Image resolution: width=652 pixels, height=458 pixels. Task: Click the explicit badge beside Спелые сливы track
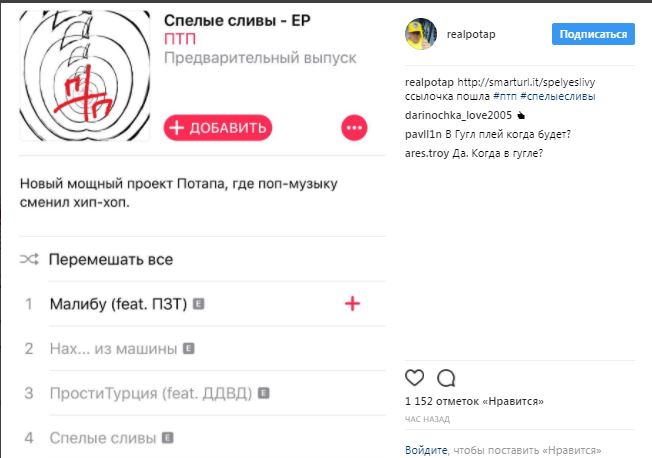pos(168,438)
